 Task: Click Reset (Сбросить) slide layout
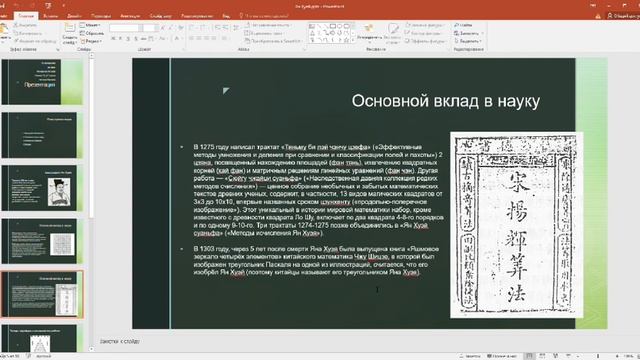point(92,33)
